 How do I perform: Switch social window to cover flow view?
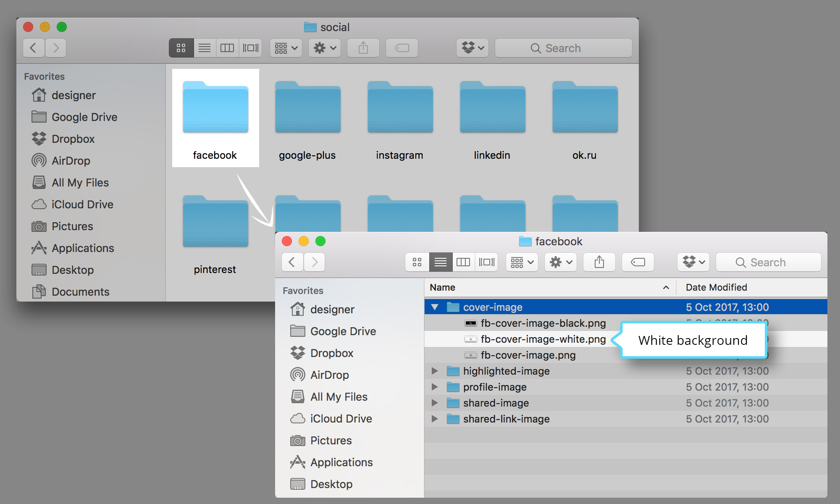(251, 48)
